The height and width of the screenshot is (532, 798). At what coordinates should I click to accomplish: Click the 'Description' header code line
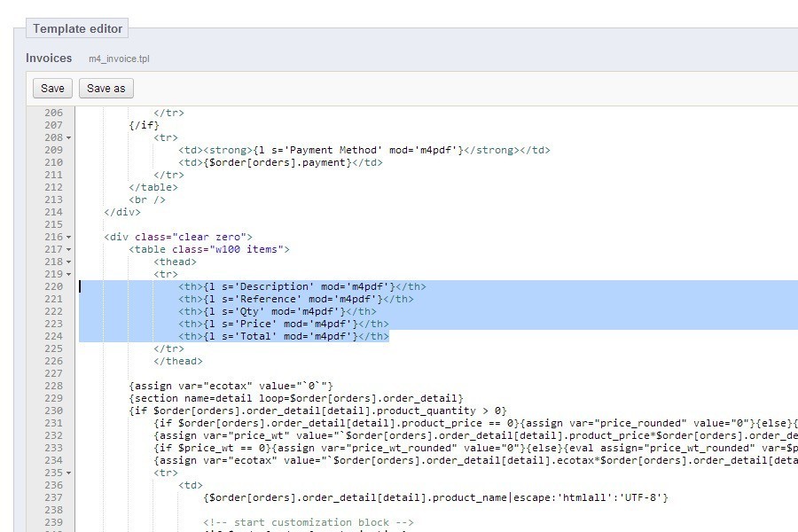pyautogui.click(x=302, y=286)
